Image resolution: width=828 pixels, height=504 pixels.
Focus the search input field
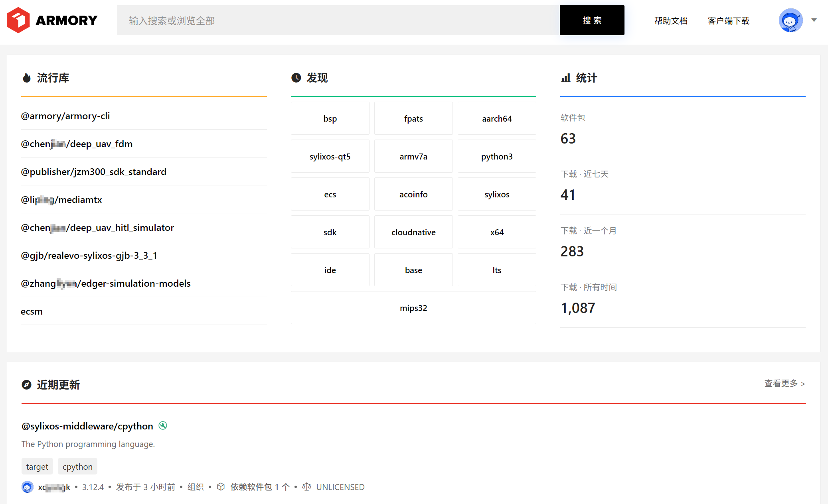[338, 20]
